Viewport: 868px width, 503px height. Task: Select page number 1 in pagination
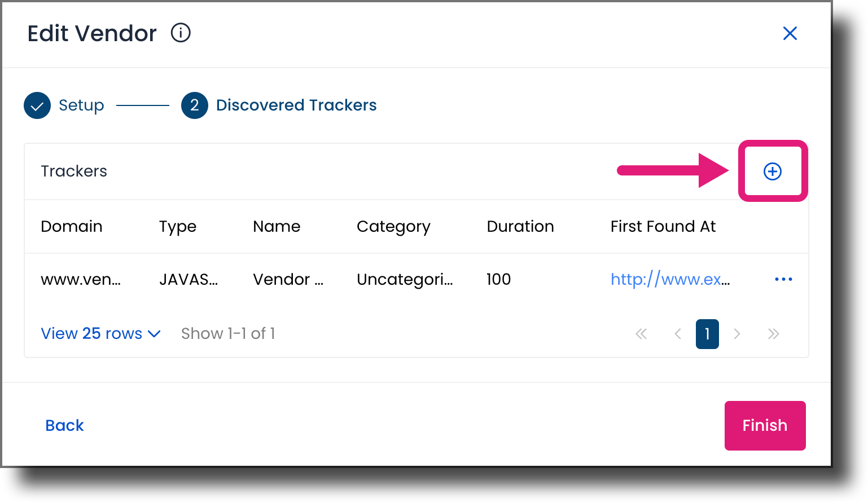pos(707,334)
